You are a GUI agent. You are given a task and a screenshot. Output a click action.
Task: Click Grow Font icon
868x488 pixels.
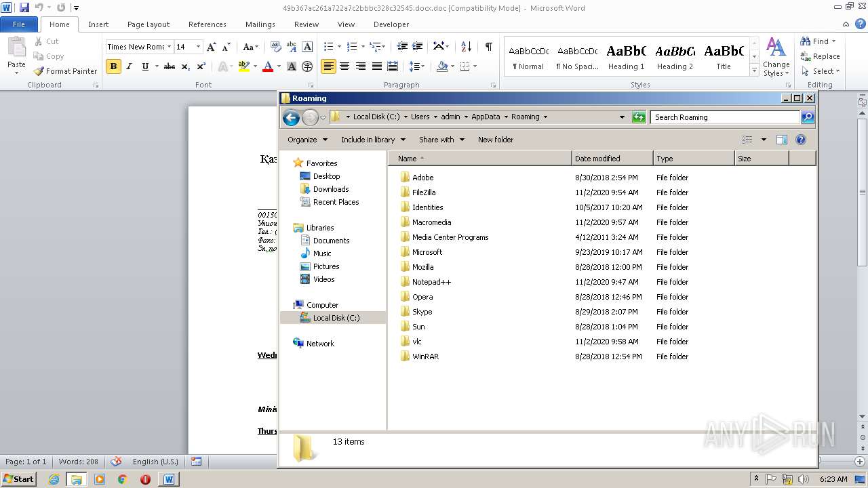point(212,47)
